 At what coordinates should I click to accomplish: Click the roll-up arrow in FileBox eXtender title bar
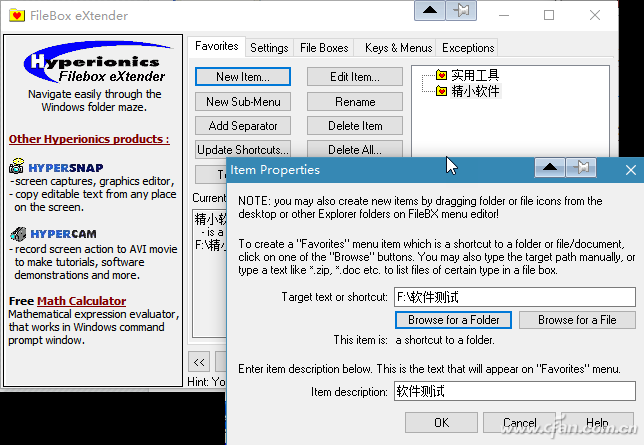(430, 10)
